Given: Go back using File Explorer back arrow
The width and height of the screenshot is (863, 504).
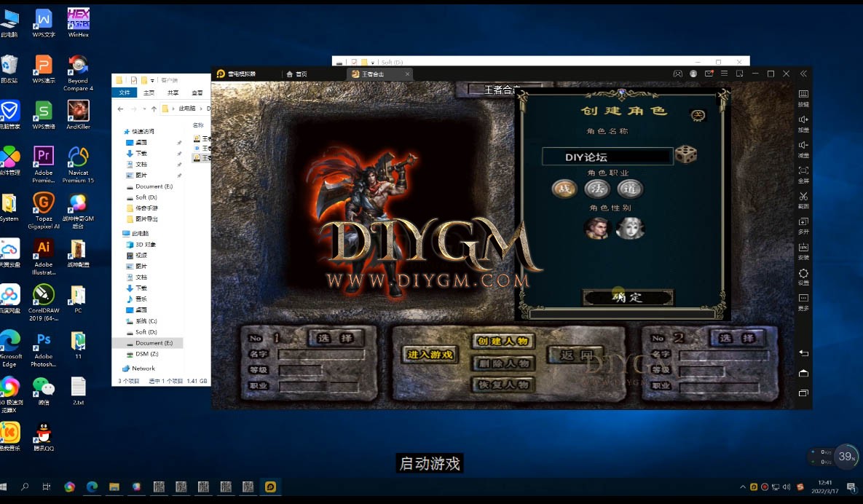Looking at the screenshot, I should tap(121, 109).
